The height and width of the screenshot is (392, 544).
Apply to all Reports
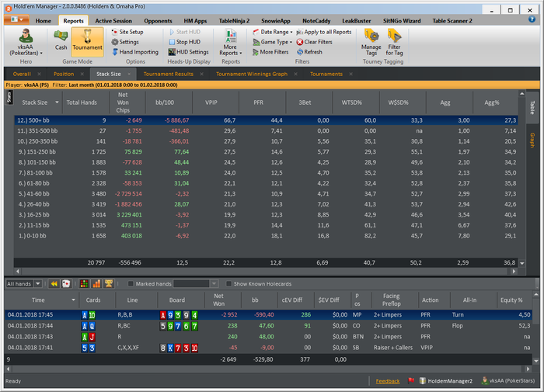click(324, 32)
